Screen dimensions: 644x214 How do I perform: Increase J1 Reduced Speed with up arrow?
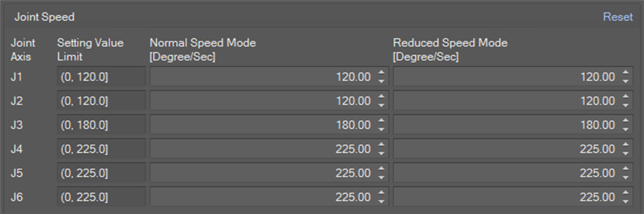[625, 73]
